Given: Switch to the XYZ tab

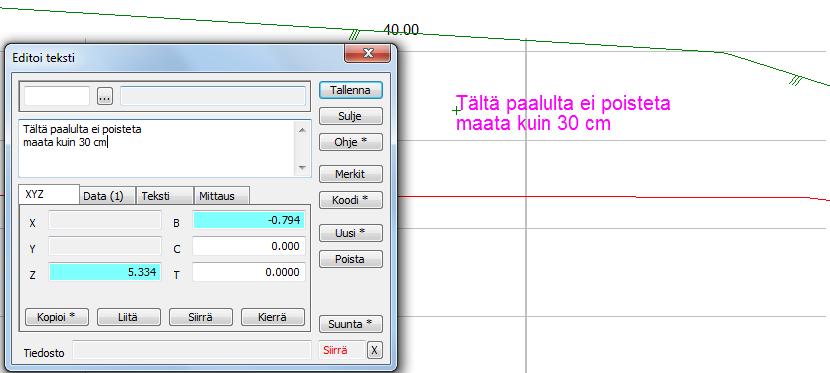Looking at the screenshot, I should pyautogui.click(x=49, y=195).
